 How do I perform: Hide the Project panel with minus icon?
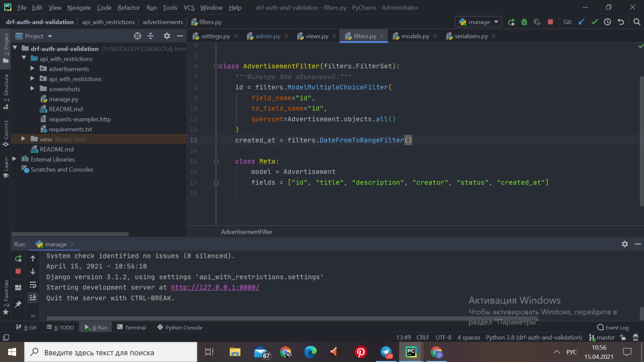(x=180, y=36)
